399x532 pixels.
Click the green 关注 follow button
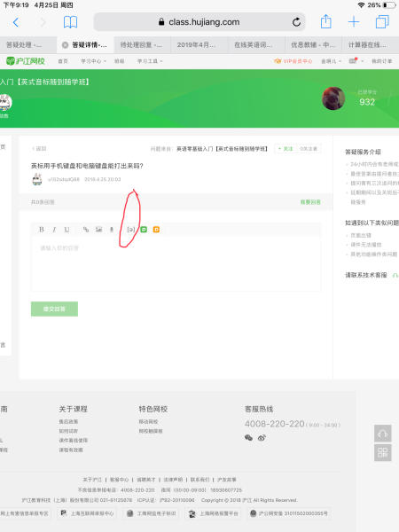tap(286, 149)
